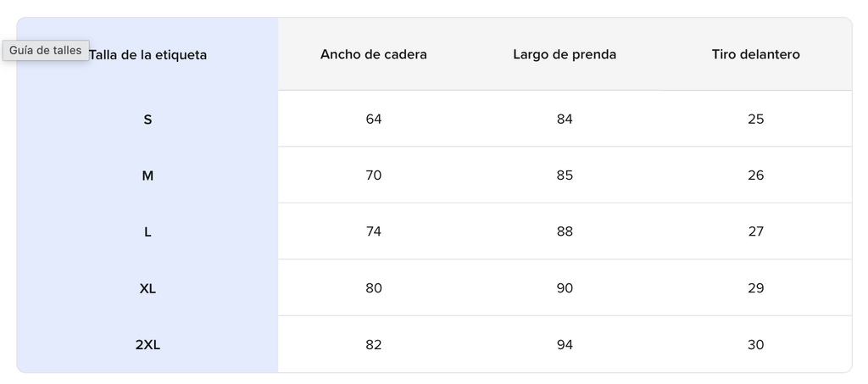Select the Talla de la etiqueta header
This screenshot has width=868, height=384.
pos(147,55)
